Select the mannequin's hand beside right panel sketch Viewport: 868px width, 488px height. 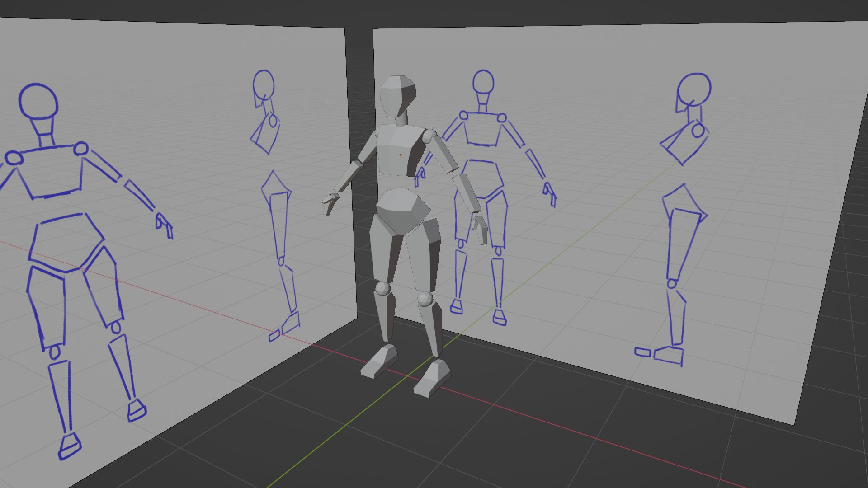[x=480, y=228]
